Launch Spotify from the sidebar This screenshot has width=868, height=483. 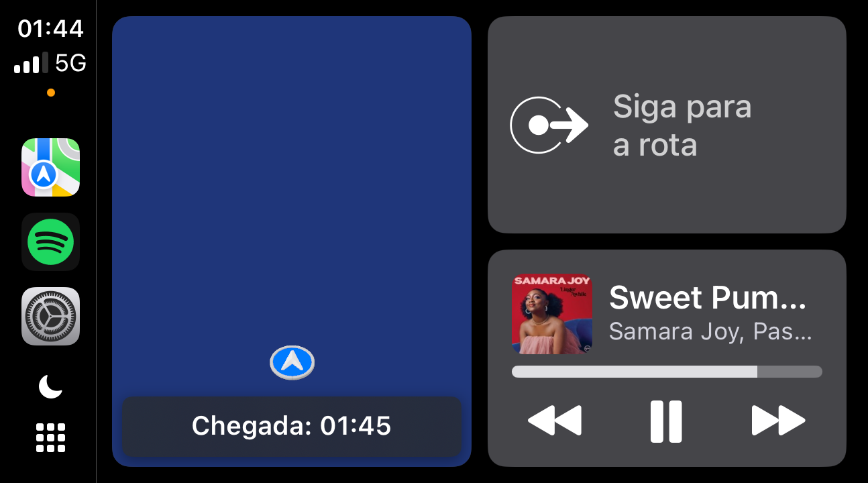tap(50, 241)
